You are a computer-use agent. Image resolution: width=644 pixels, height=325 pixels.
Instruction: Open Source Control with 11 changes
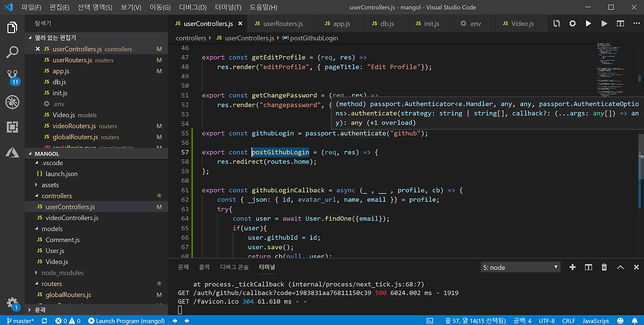pyautogui.click(x=12, y=77)
